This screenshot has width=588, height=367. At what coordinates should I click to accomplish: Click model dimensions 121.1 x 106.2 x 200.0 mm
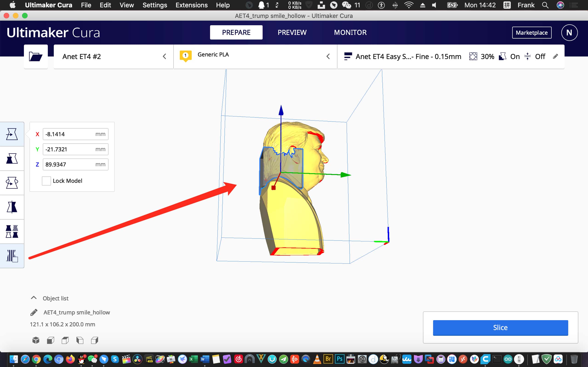(63, 324)
